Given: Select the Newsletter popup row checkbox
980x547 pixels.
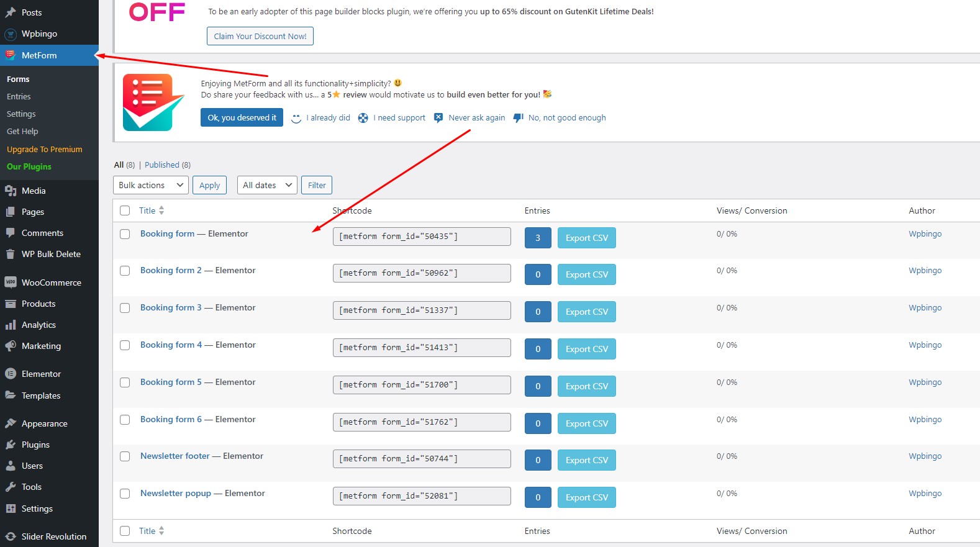Looking at the screenshot, I should pos(125,494).
